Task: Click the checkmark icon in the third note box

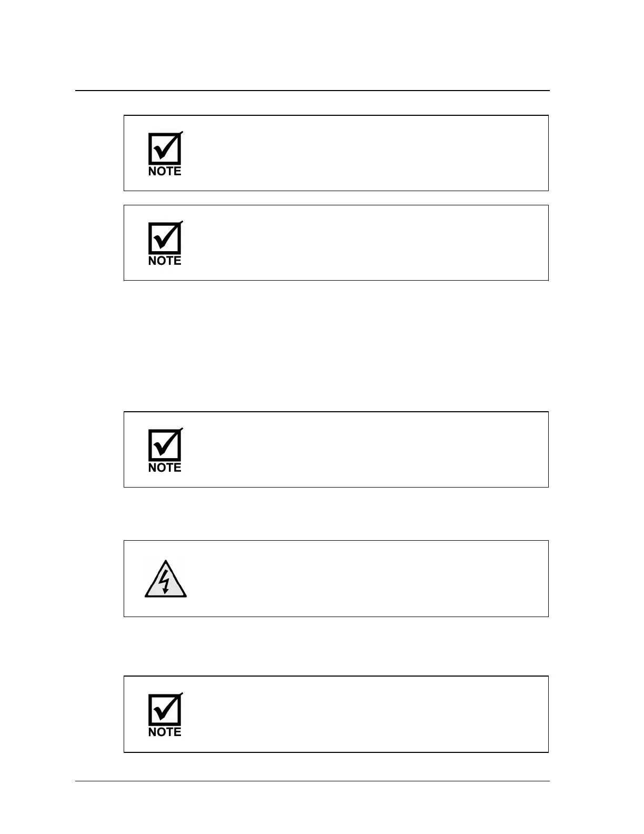Action: click(165, 444)
